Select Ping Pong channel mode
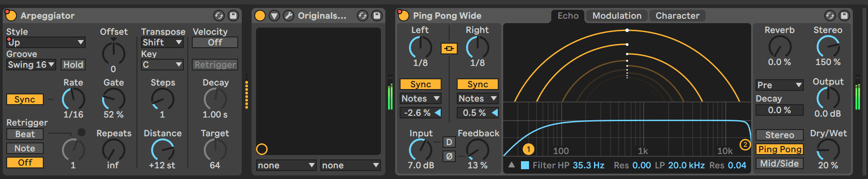This screenshot has height=179, width=868. click(780, 149)
